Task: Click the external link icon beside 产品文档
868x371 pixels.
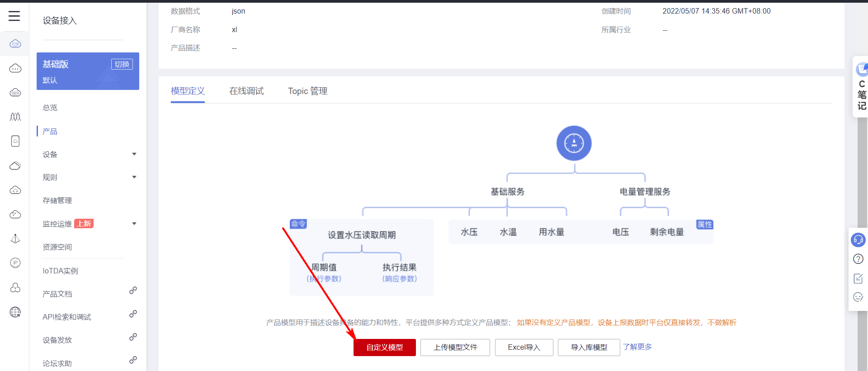Action: [133, 291]
